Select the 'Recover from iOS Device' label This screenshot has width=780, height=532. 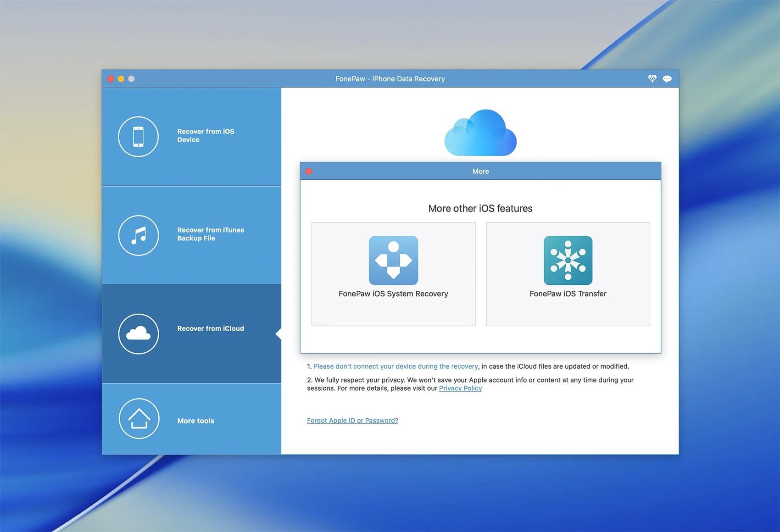(206, 136)
